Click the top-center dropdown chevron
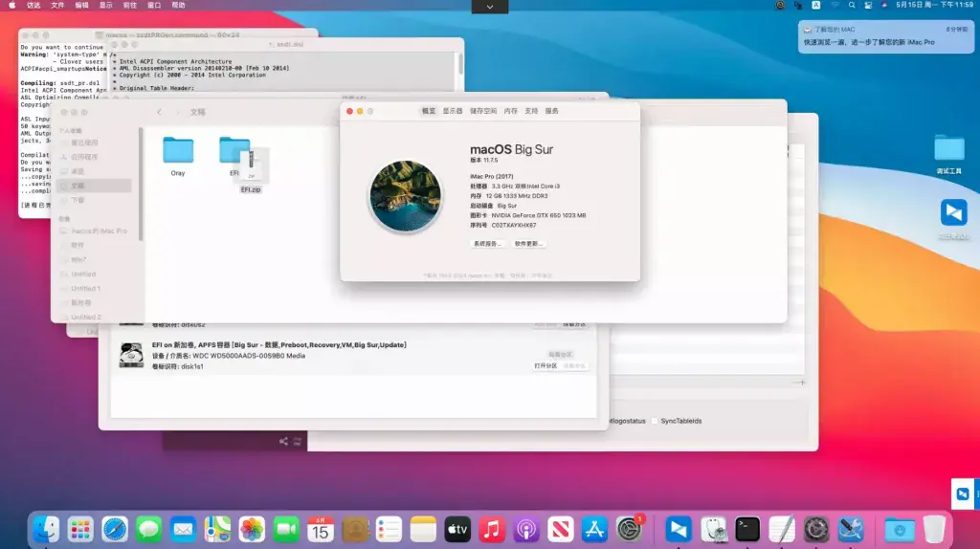This screenshot has height=549, width=980. coord(489,7)
